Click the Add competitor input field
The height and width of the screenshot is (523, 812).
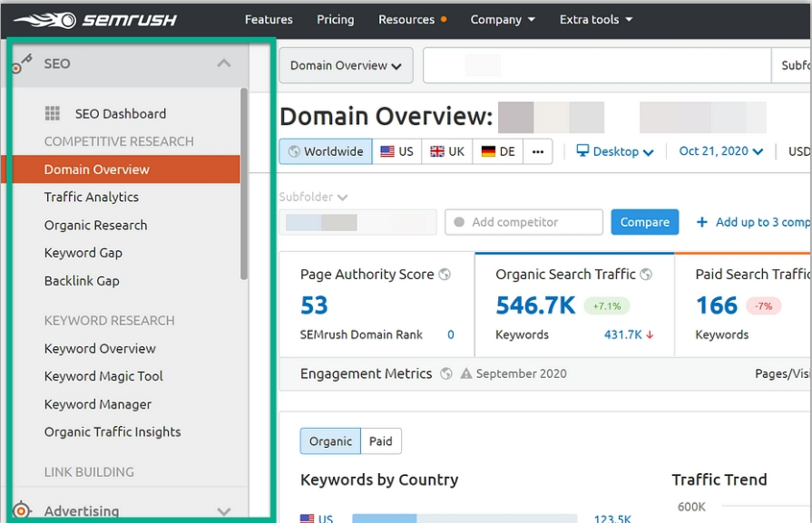coord(524,222)
